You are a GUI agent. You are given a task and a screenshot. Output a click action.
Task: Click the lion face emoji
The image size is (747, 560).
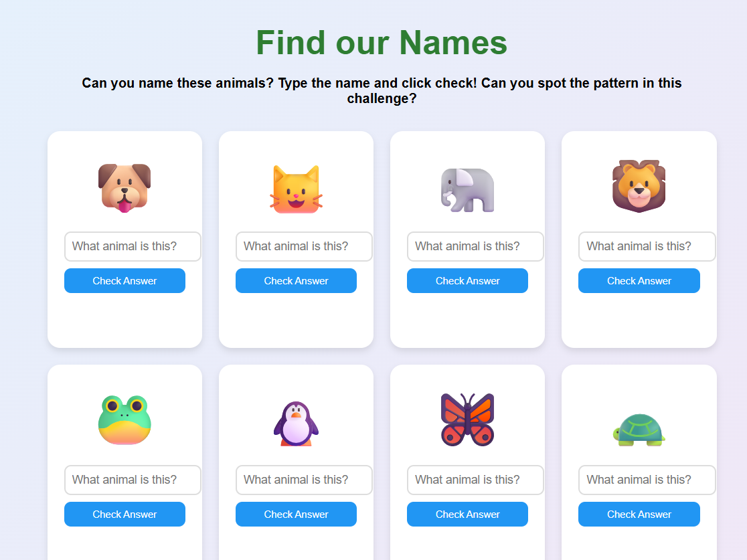click(639, 186)
